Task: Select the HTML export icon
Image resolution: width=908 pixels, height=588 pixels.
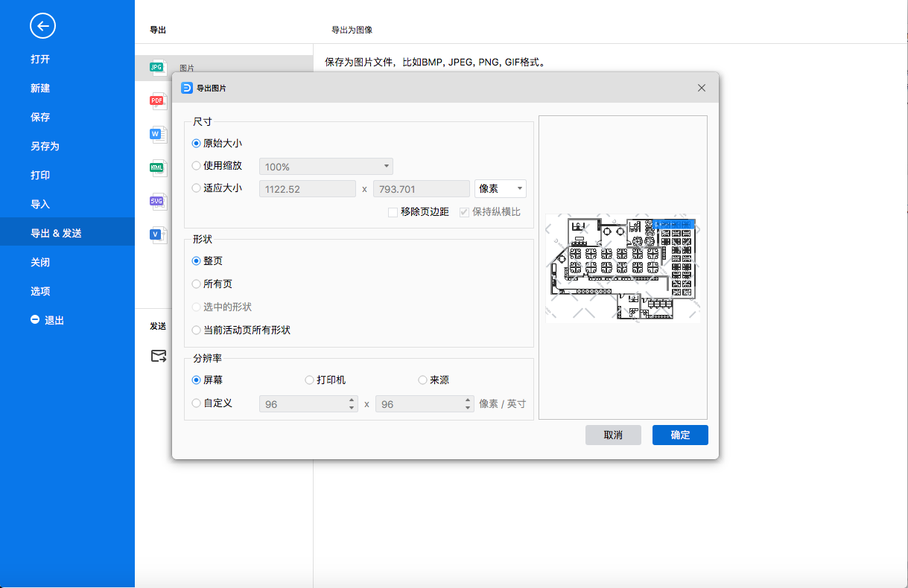Action: click(157, 167)
